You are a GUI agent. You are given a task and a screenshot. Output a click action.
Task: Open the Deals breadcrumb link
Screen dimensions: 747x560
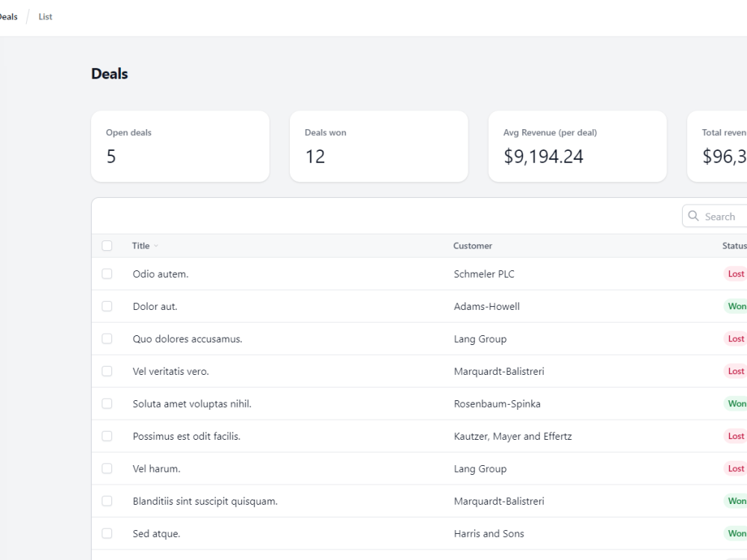click(8, 16)
